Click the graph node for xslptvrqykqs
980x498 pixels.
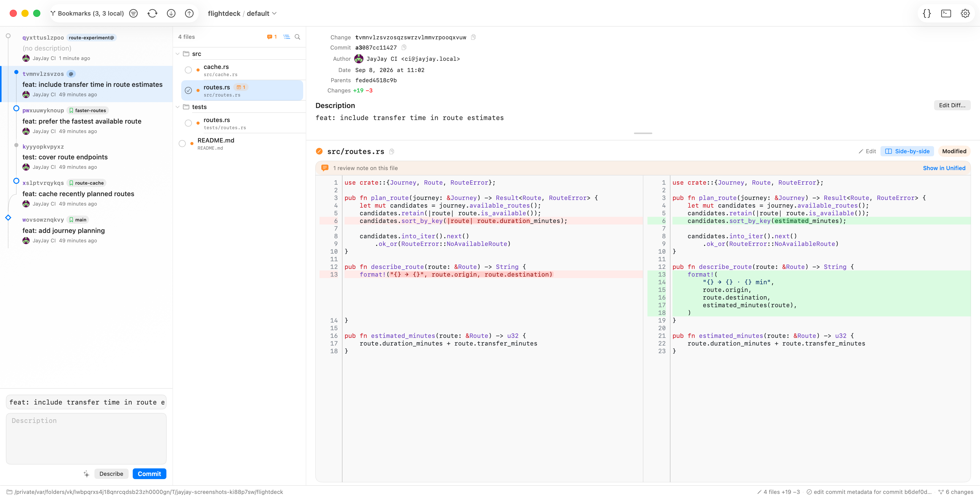click(x=16, y=181)
